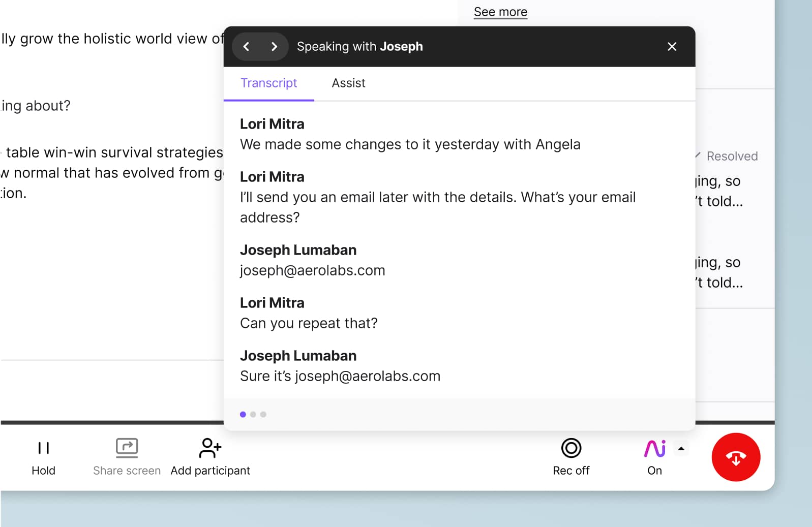Click the See more link

coord(500,12)
